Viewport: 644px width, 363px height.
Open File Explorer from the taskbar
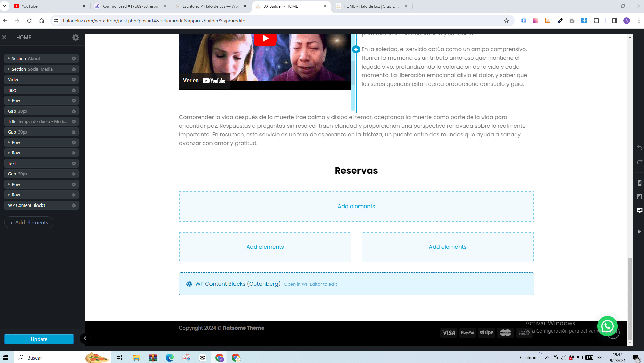point(136,358)
